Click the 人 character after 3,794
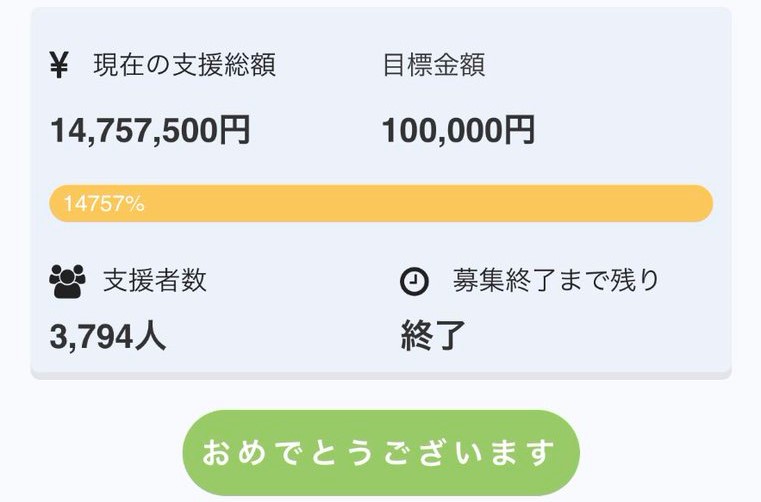This screenshot has height=502, width=761. click(x=150, y=336)
